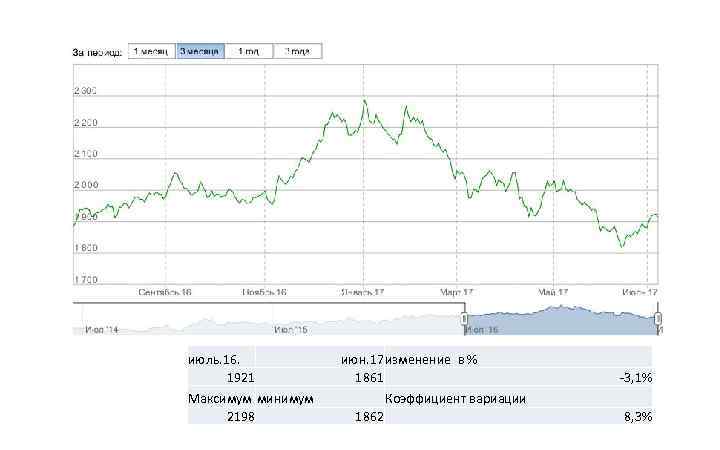Click the 'Январь 17' x-axis label
The height and width of the screenshot is (450, 720).
[363, 292]
